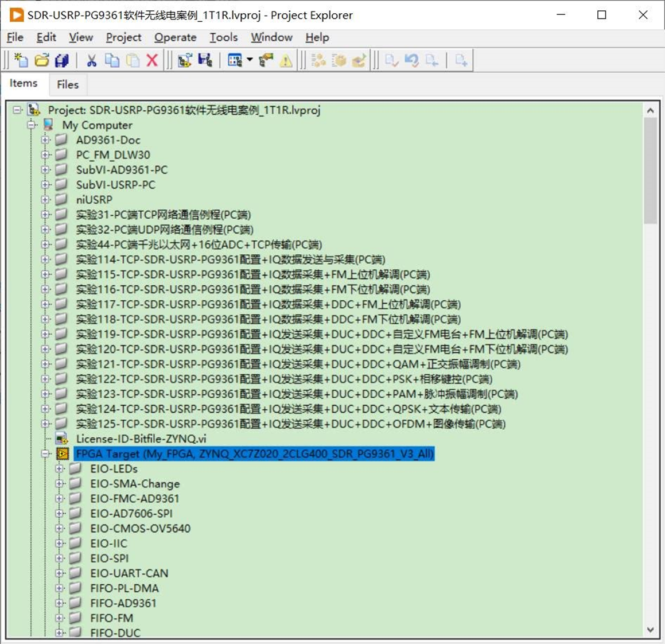Image resolution: width=665 pixels, height=644 pixels.
Task: Select the SubVI-USRP-PC tree item
Action: 115,185
